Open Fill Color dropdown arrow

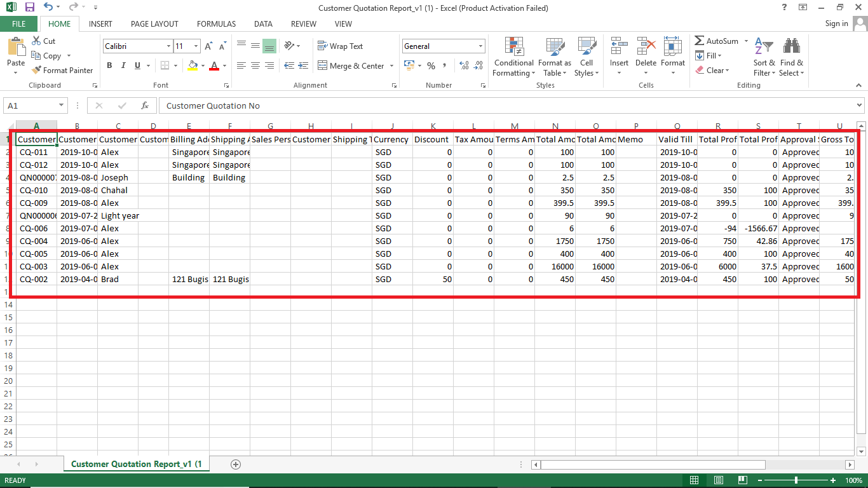click(x=203, y=65)
